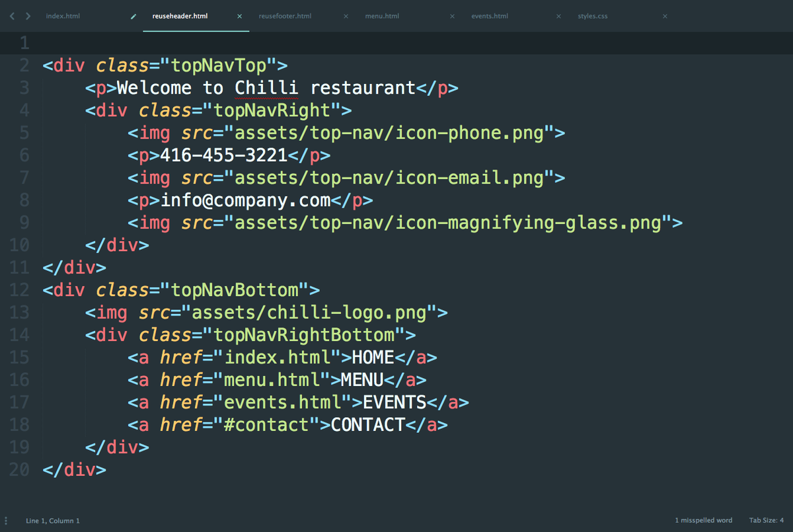Image resolution: width=793 pixels, height=532 pixels.
Task: Open the status bar panel switcher icon
Action: (6, 520)
